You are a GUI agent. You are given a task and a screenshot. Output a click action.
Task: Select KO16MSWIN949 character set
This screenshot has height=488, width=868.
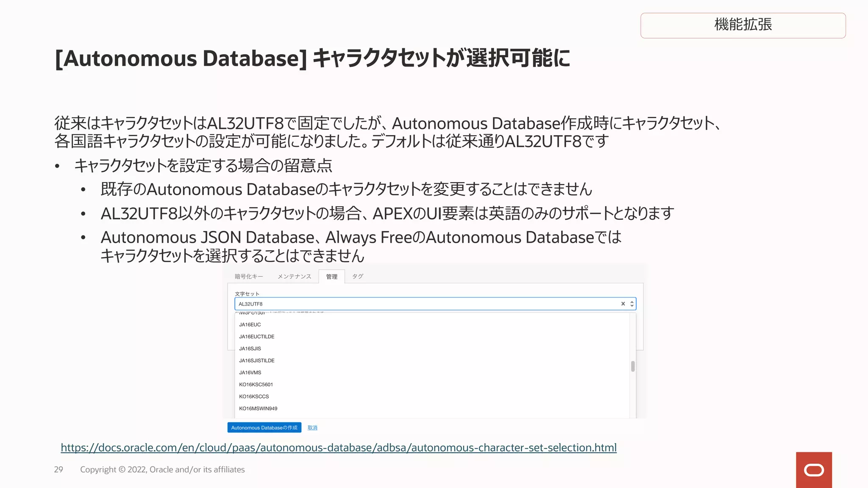click(x=432, y=409)
